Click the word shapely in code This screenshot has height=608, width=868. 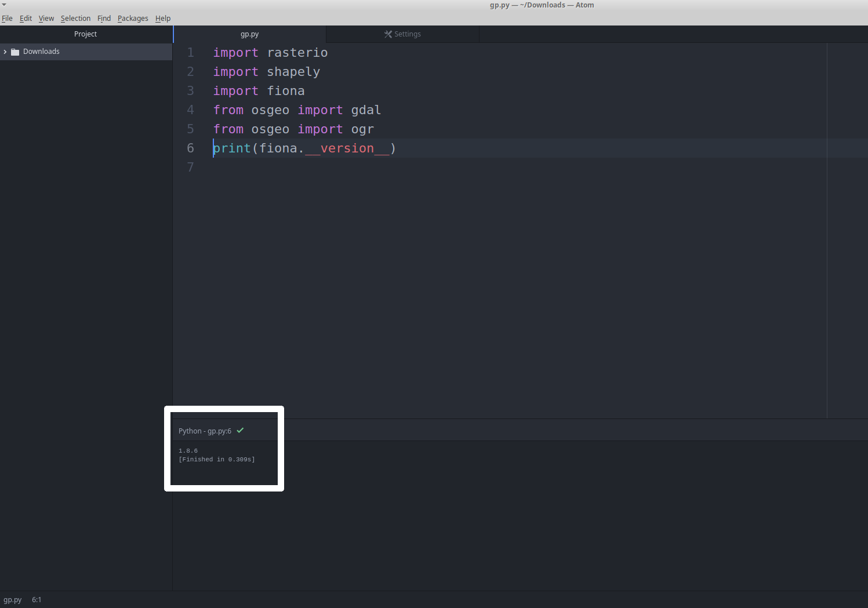[x=293, y=72]
